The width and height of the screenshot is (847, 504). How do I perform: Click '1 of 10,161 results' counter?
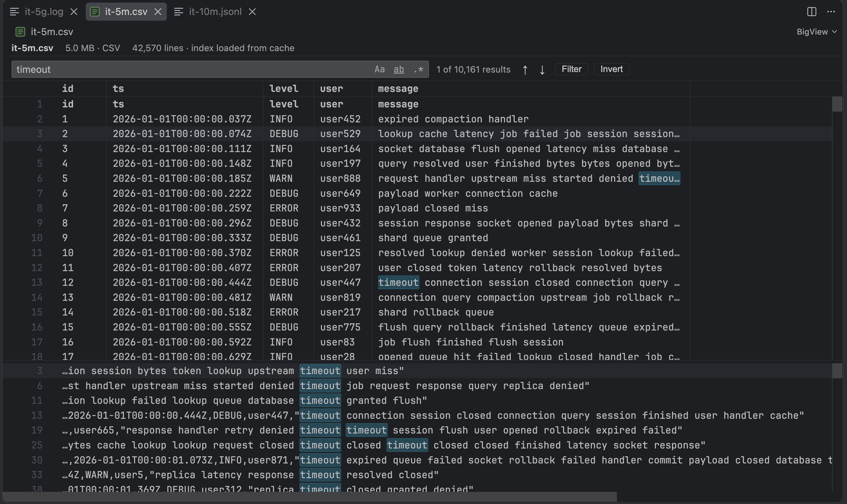pos(473,70)
